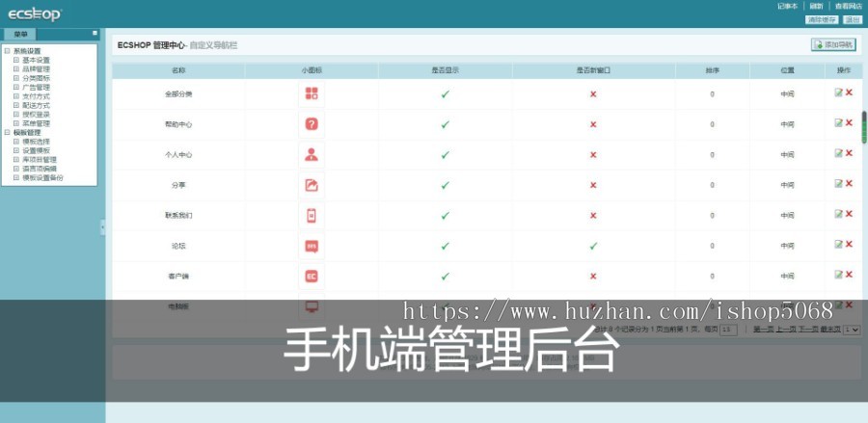Edit the 论坛 navigation entry
The image size is (868, 423).
[838, 245]
